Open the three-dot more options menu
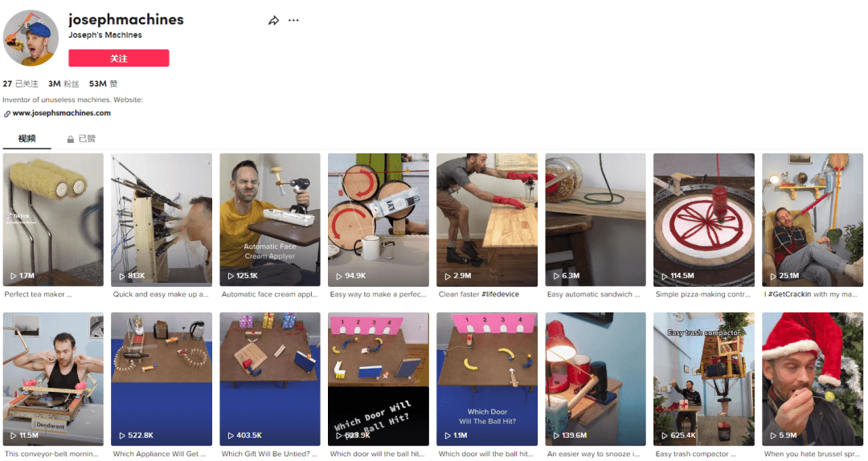The height and width of the screenshot is (461, 868). point(294,20)
